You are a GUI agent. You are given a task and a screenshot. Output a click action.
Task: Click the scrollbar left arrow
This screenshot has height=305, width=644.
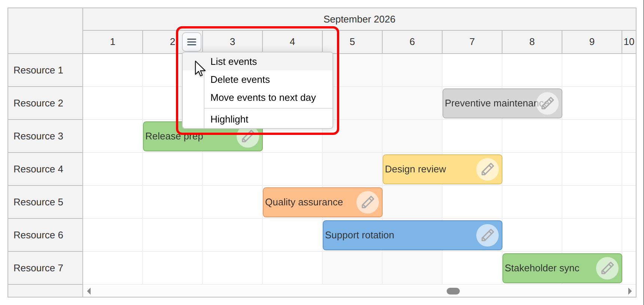(x=89, y=291)
